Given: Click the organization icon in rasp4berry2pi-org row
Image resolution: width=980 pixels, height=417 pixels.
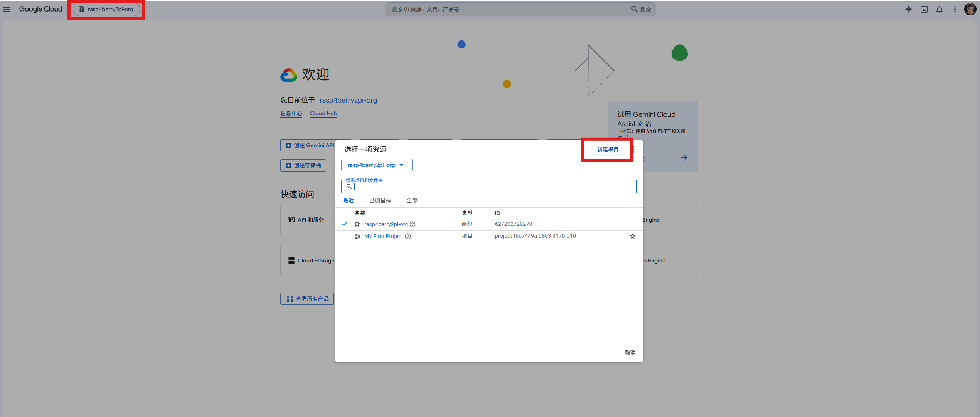Looking at the screenshot, I should (x=358, y=224).
